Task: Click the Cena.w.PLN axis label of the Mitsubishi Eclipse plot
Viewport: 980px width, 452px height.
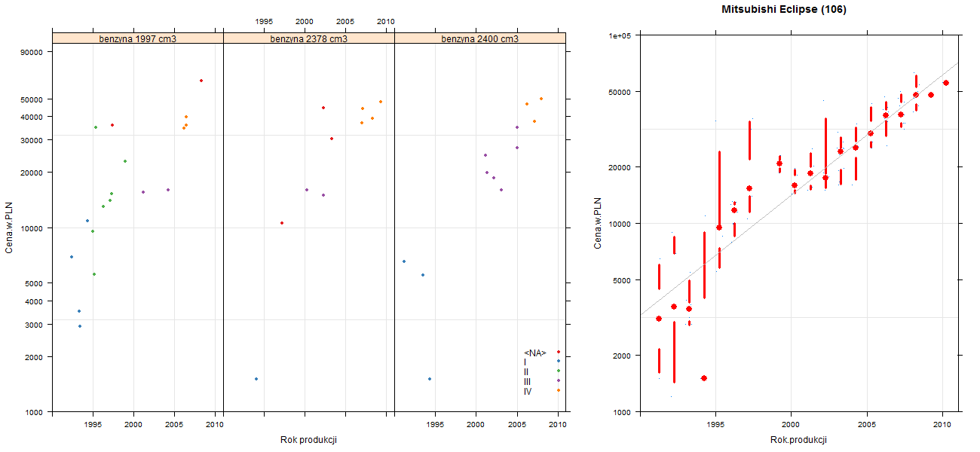Action: (597, 223)
